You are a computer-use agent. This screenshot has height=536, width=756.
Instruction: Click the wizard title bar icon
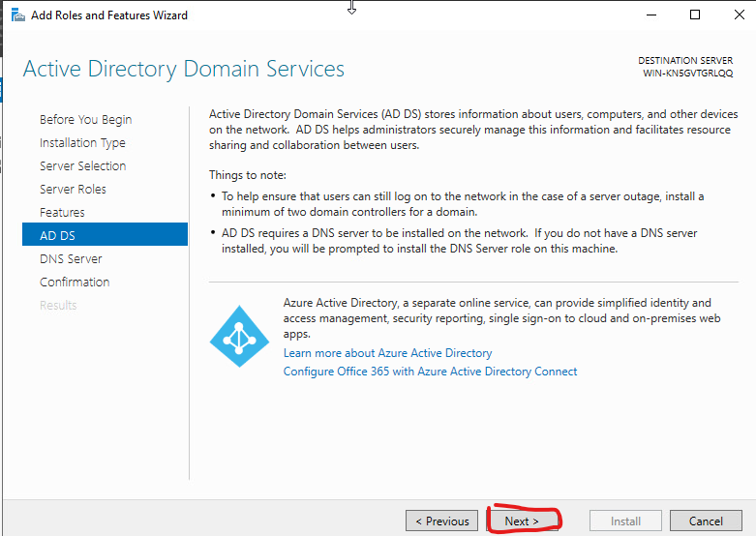17,15
